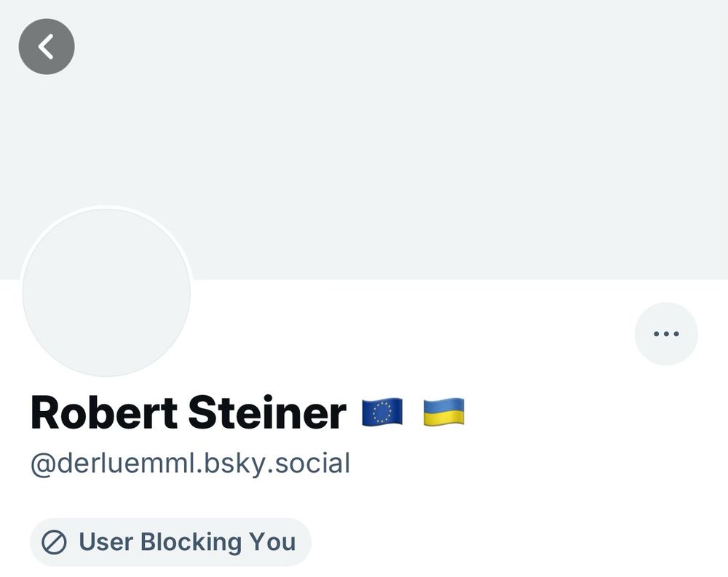The height and width of the screenshot is (577, 728).
Task: Click the word Robert in the name
Action: tap(104, 413)
